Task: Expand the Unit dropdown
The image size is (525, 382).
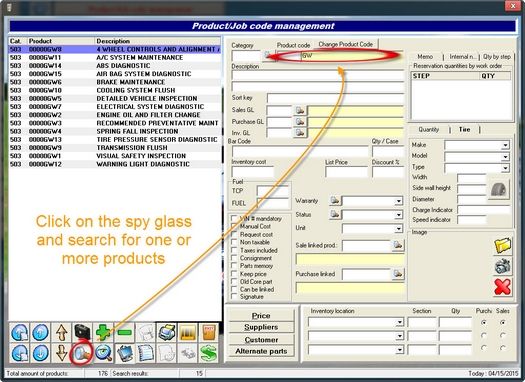Action: click(398, 229)
